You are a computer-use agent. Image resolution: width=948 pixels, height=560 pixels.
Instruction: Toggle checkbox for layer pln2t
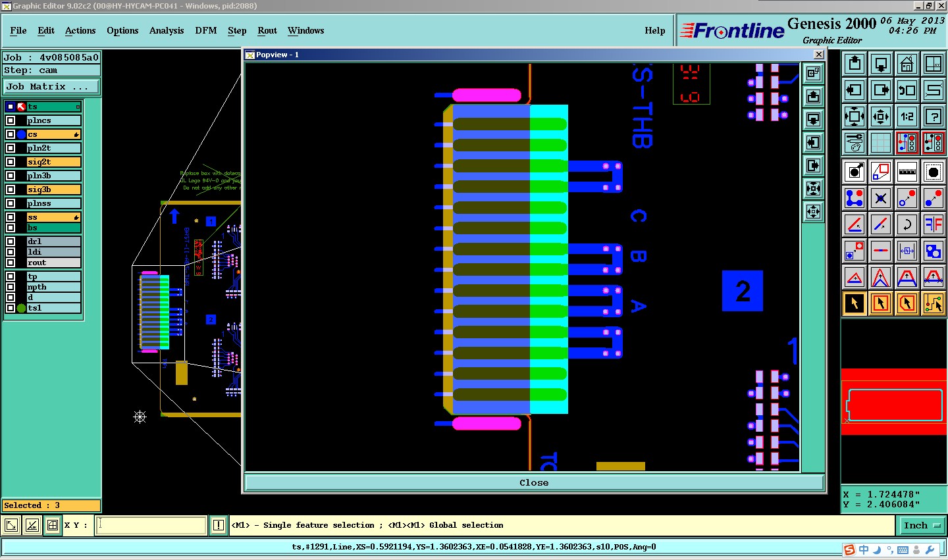11,148
